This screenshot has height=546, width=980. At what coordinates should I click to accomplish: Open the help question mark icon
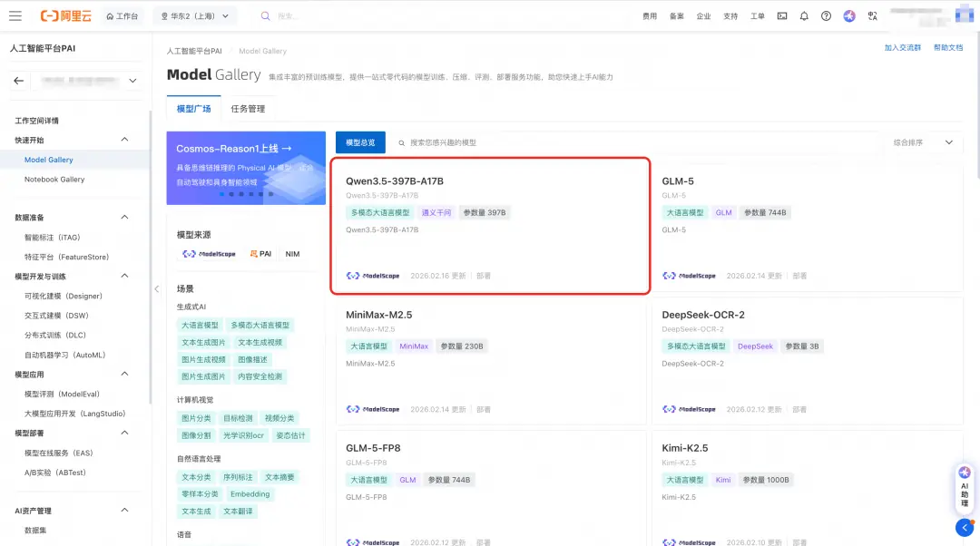point(826,16)
